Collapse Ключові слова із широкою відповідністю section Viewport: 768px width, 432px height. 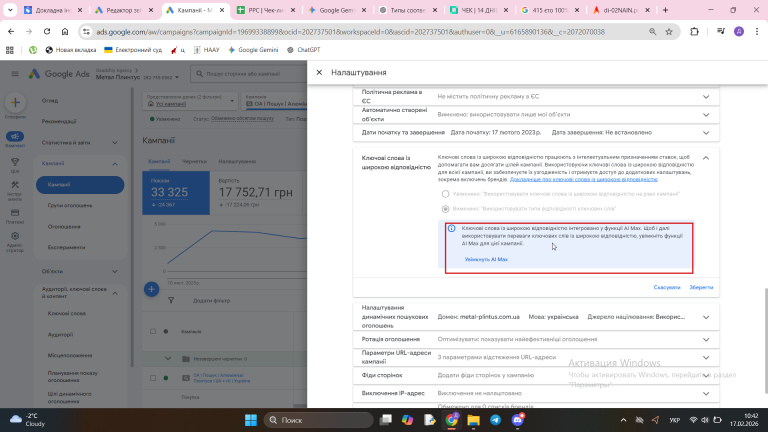pos(706,158)
